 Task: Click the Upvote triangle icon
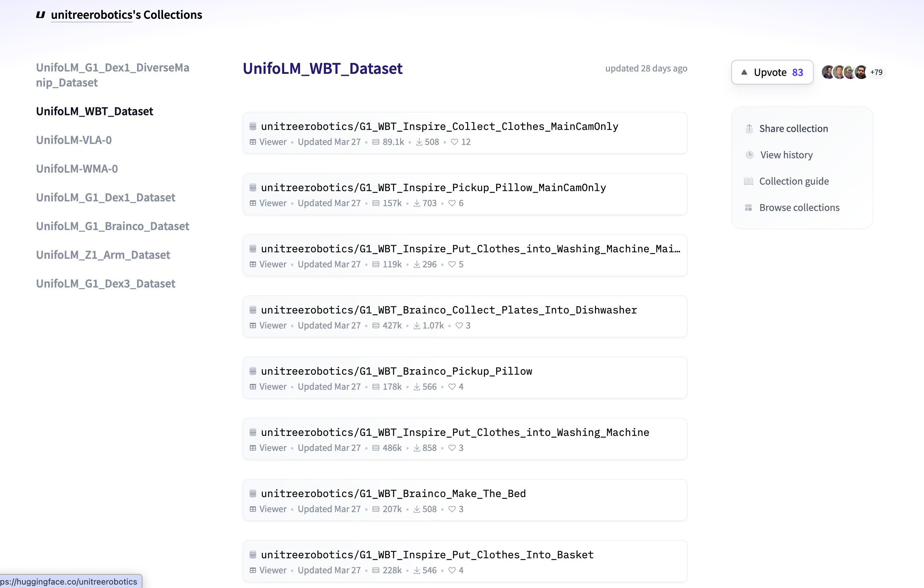pos(744,72)
